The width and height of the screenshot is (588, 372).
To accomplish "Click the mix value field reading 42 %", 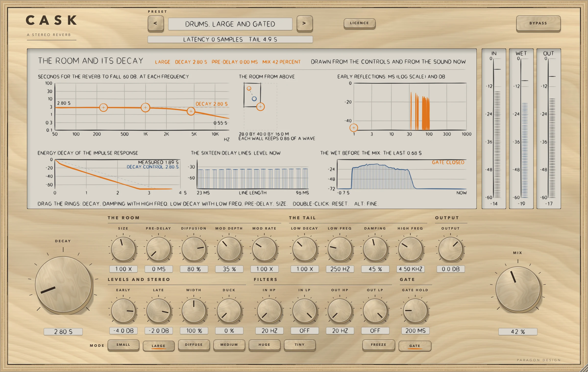I will coord(518,332).
